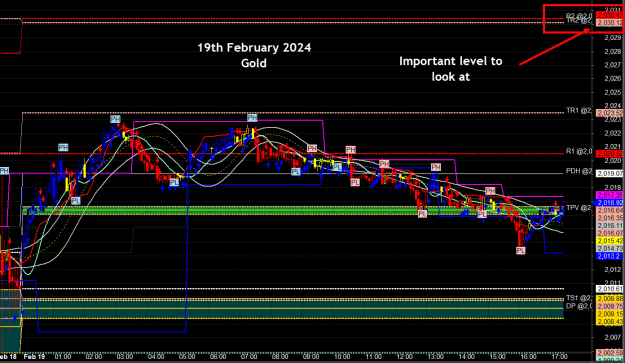Click the 2,016.35 price tag
The width and height of the screenshot is (625, 363).
[609, 218]
